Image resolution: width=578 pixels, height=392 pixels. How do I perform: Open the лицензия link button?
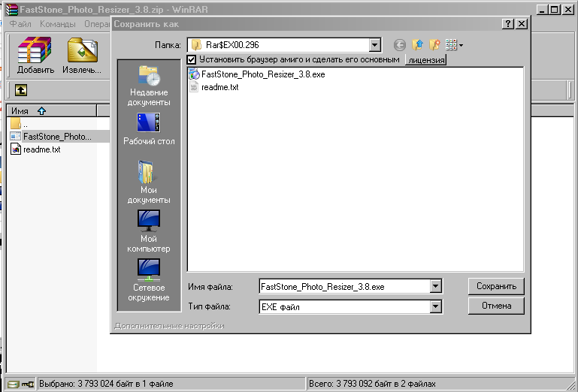click(426, 59)
